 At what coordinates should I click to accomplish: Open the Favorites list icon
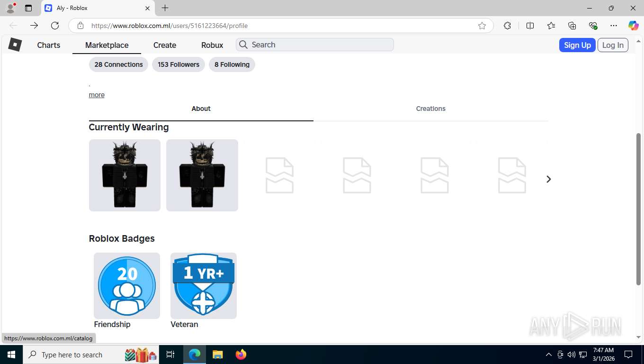[x=551, y=26]
